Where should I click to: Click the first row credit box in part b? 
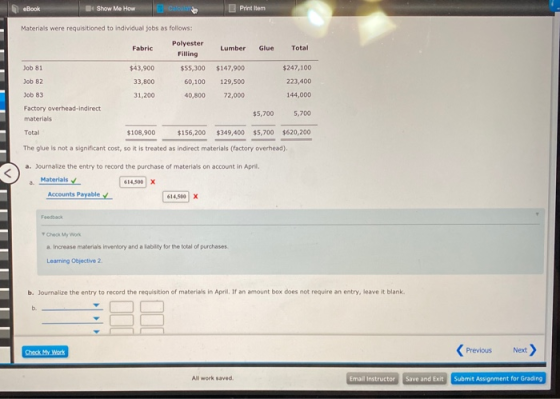(x=152, y=307)
